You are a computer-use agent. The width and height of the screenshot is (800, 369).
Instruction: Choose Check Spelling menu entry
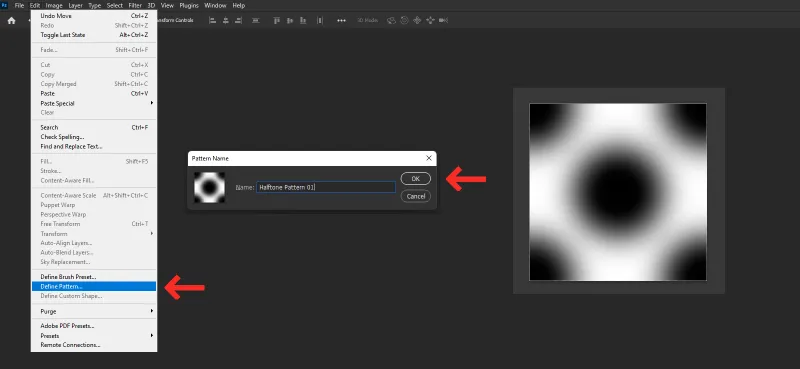pos(94,137)
